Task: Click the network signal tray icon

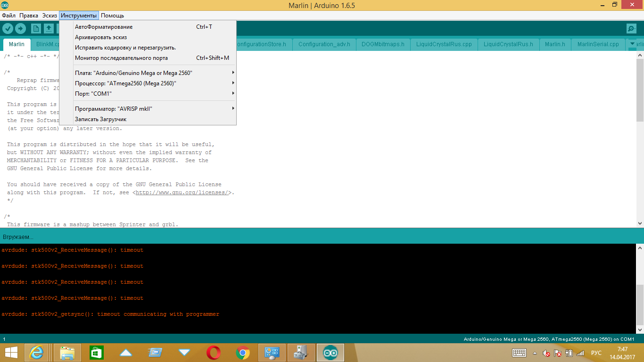Action: (580, 353)
